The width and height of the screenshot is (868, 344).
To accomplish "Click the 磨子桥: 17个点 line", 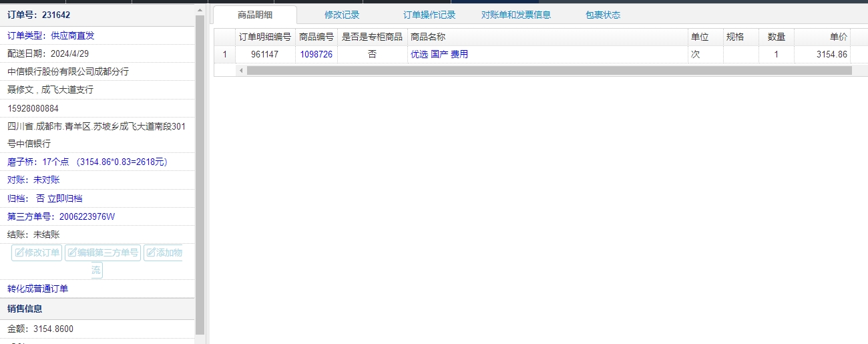I will point(89,162).
